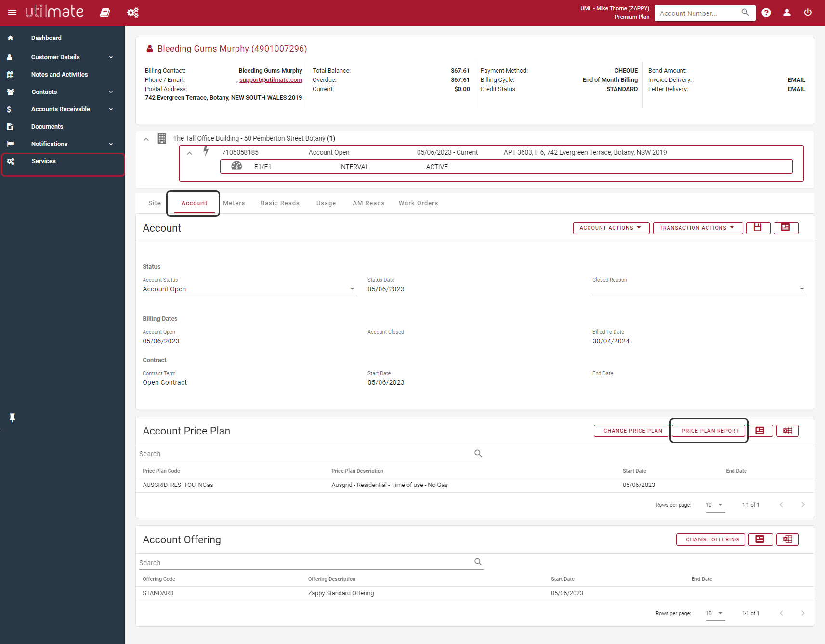Switch to the Account tab
This screenshot has height=644, width=825.
pyautogui.click(x=194, y=203)
